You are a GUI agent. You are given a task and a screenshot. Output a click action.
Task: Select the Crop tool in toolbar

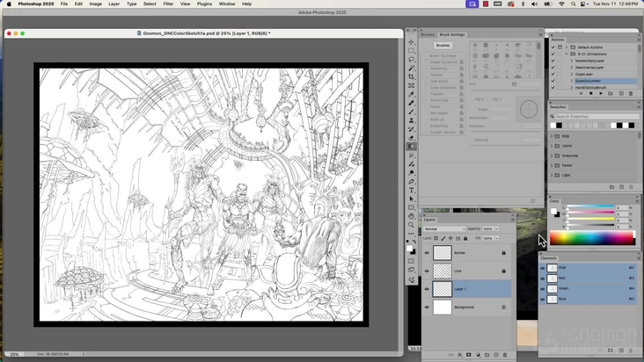point(411,76)
